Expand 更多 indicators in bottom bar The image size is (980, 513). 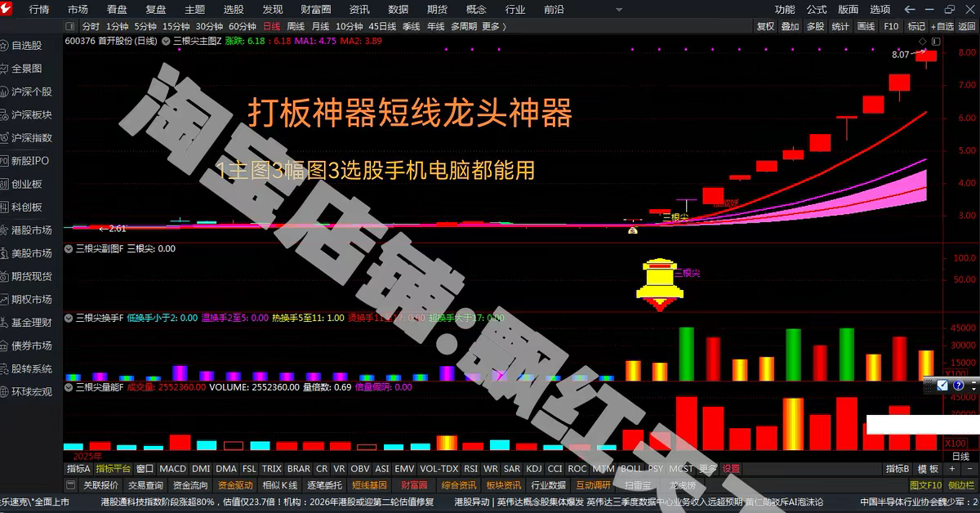pyautogui.click(x=707, y=469)
